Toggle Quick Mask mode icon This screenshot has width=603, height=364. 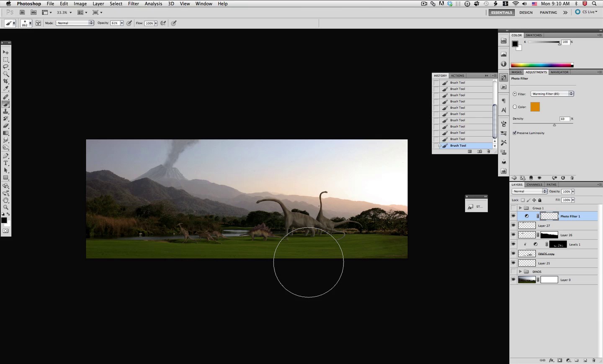coord(6,231)
